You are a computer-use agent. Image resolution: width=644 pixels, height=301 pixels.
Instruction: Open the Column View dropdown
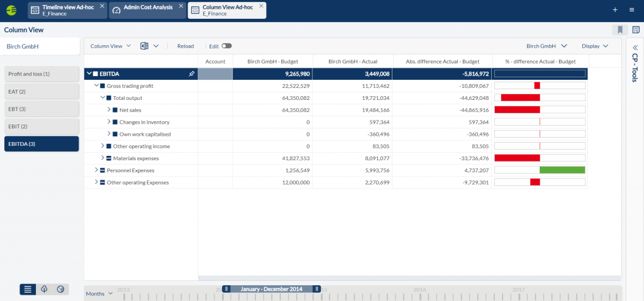pyautogui.click(x=111, y=46)
